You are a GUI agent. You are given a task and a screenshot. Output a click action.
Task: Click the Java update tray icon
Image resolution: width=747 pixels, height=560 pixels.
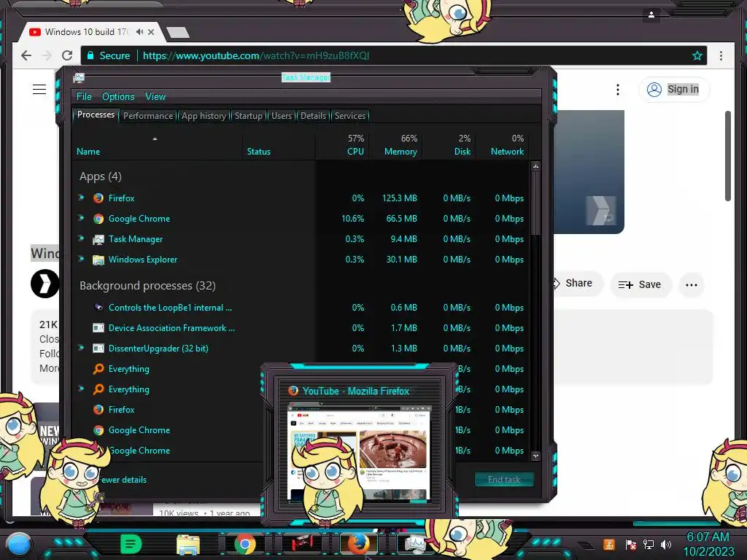(x=608, y=544)
